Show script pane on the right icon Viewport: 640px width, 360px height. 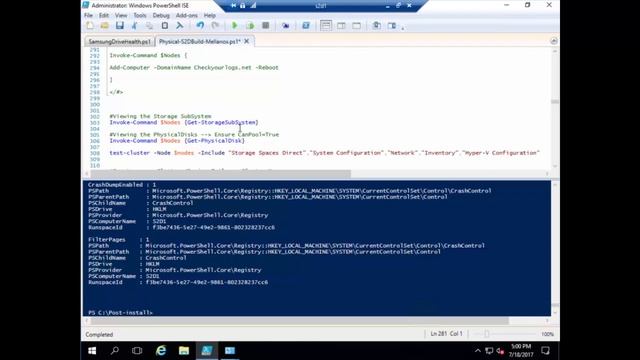[x=341, y=26]
